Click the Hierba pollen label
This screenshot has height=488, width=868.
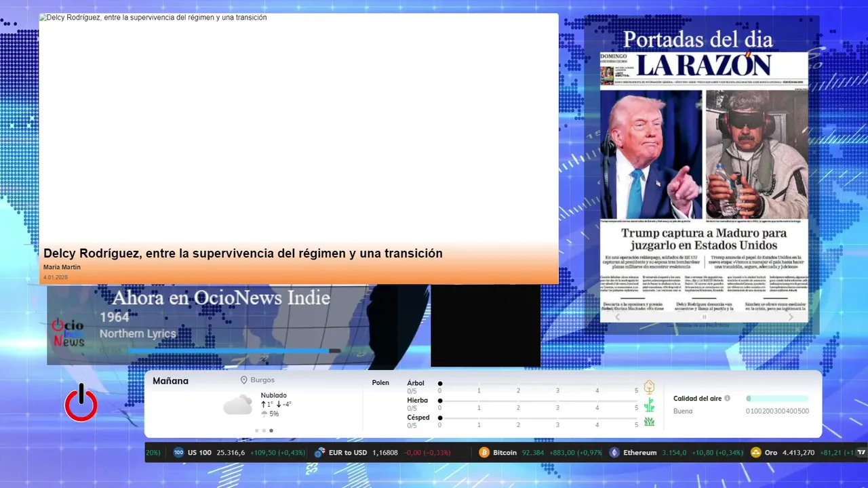point(418,401)
